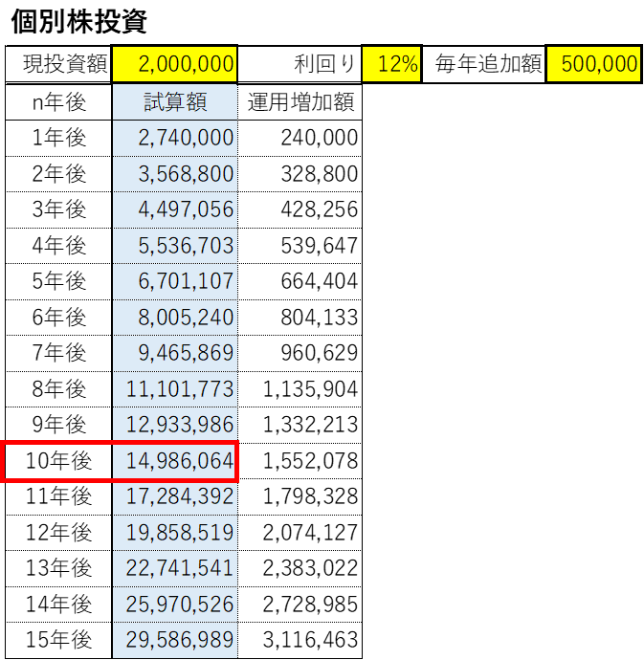This screenshot has width=644, height=660.
Task: Select the 9,465,869 cell
Action: 175,353
